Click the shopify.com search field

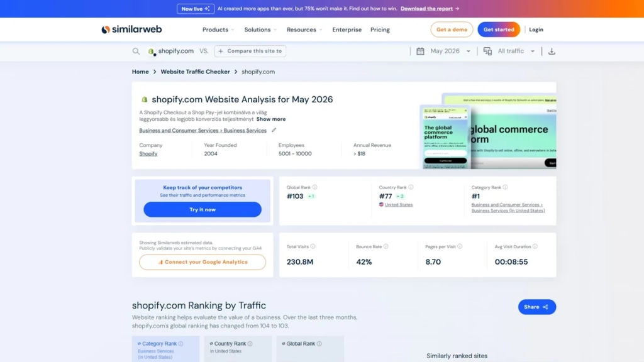(x=176, y=52)
